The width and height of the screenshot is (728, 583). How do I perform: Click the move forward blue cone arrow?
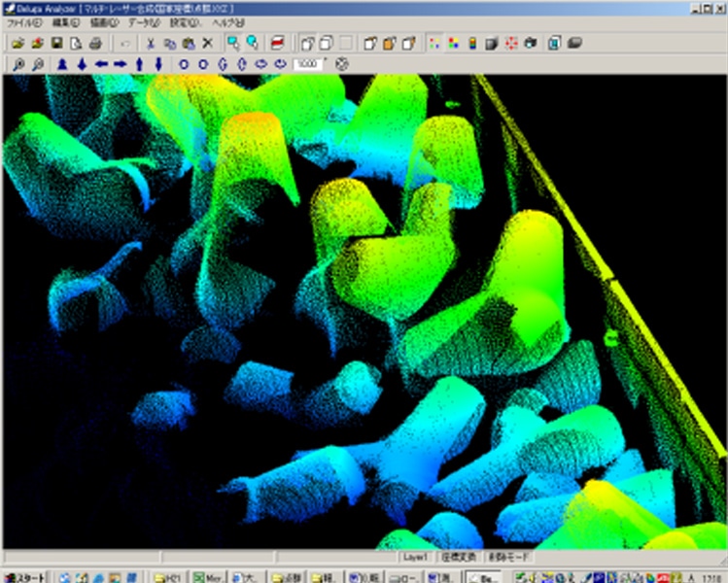click(x=62, y=64)
